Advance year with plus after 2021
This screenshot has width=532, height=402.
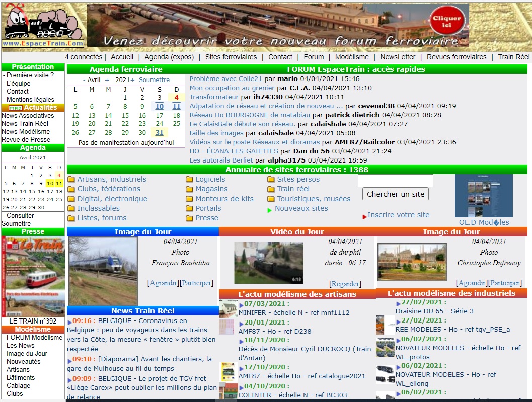pyautogui.click(x=132, y=80)
